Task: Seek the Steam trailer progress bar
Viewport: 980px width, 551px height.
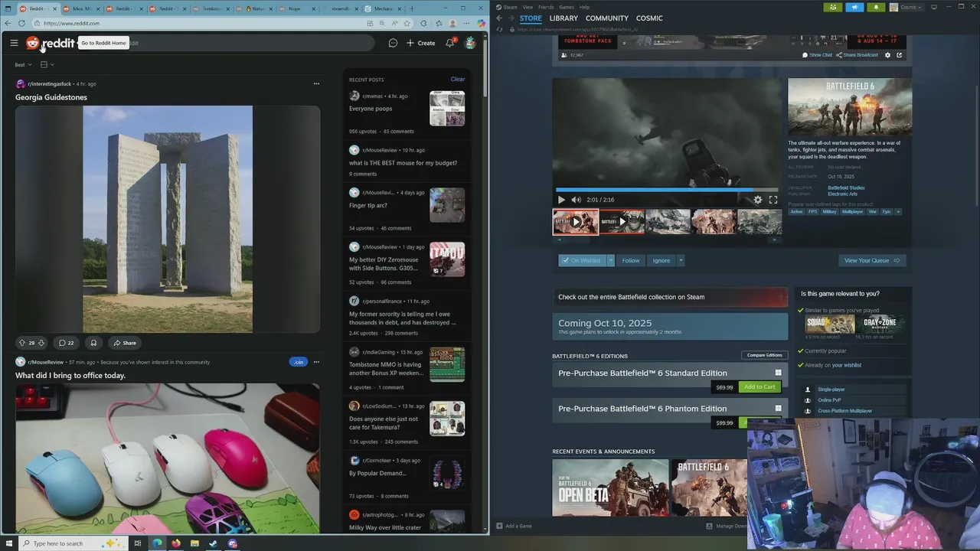Action: [x=667, y=189]
